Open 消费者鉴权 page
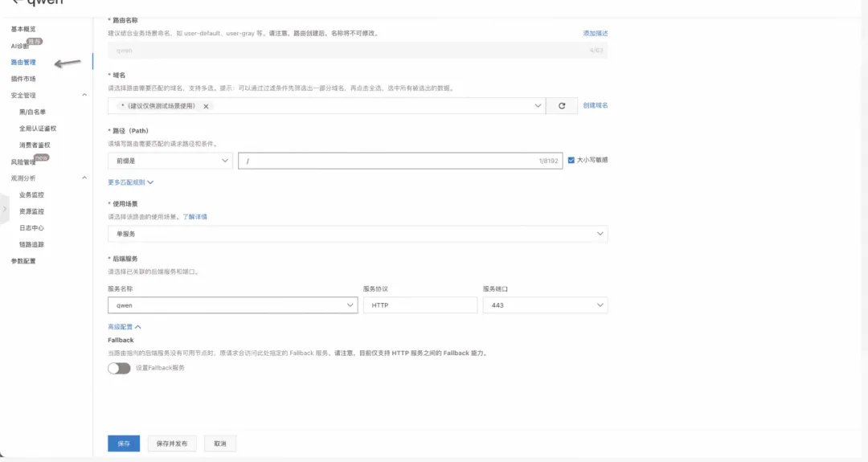This screenshot has height=462, width=868. [x=35, y=145]
